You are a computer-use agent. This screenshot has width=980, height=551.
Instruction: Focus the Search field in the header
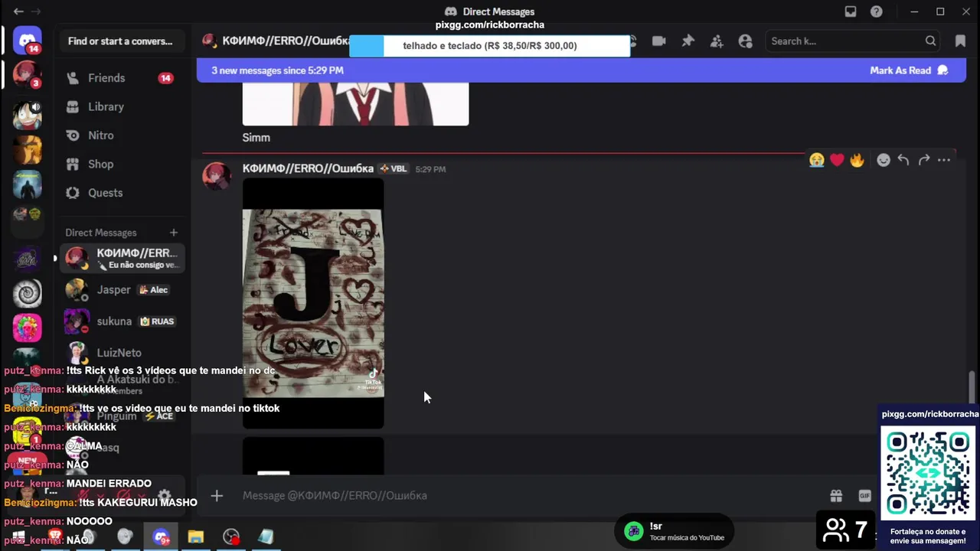853,41
